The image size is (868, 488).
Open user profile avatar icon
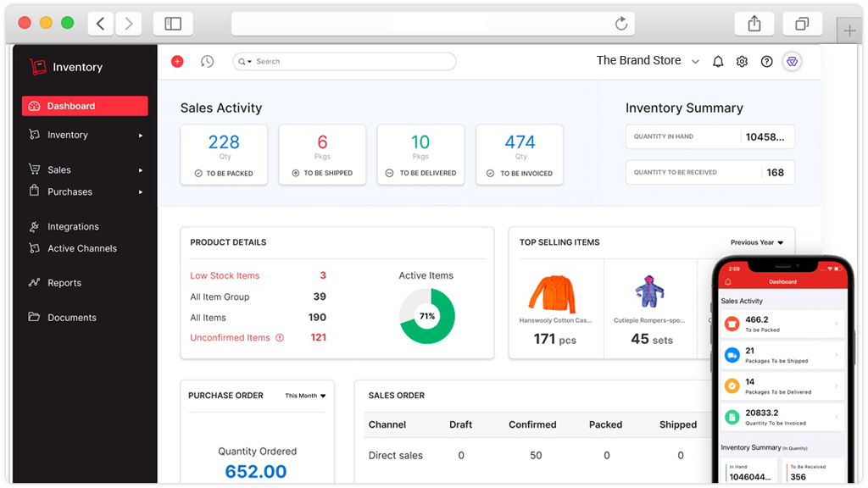pos(792,62)
